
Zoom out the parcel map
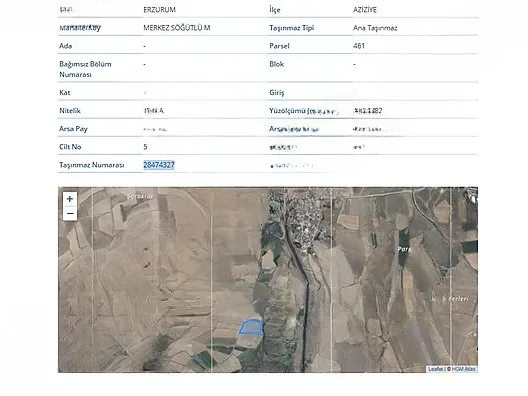(x=70, y=214)
